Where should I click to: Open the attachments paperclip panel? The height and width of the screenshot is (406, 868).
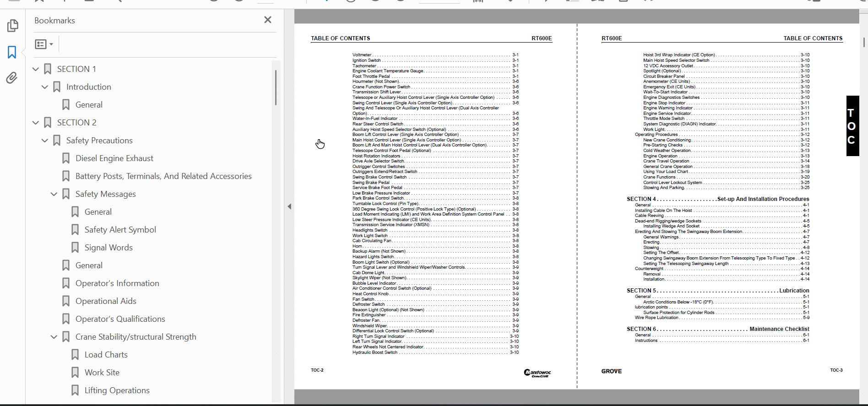[x=12, y=78]
